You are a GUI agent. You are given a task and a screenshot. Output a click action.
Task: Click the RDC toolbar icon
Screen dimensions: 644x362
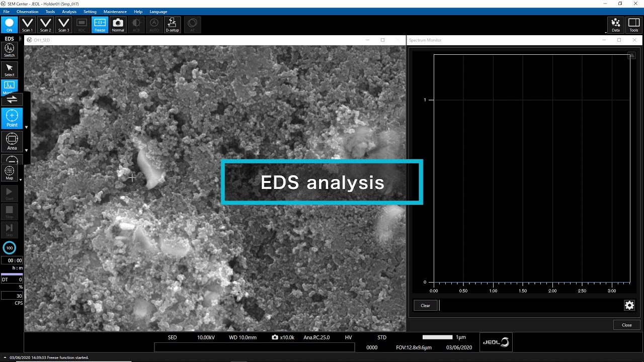pos(82,25)
